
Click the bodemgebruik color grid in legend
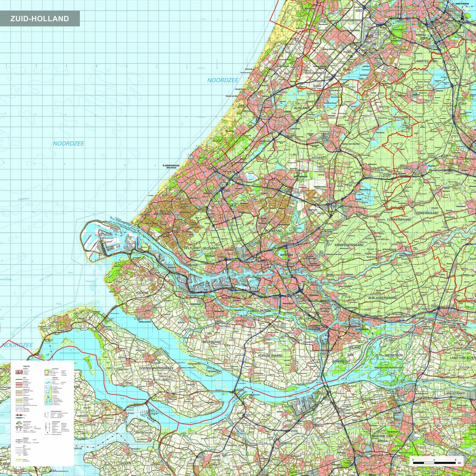point(48,373)
